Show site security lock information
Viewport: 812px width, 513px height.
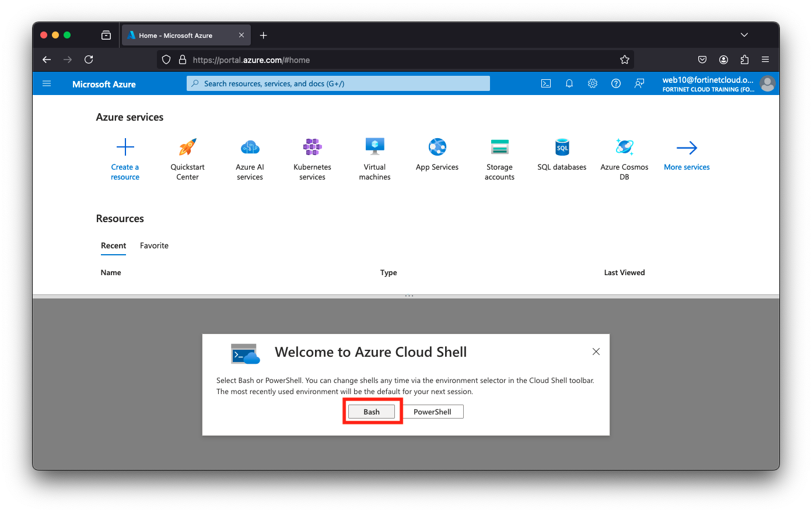tap(183, 59)
